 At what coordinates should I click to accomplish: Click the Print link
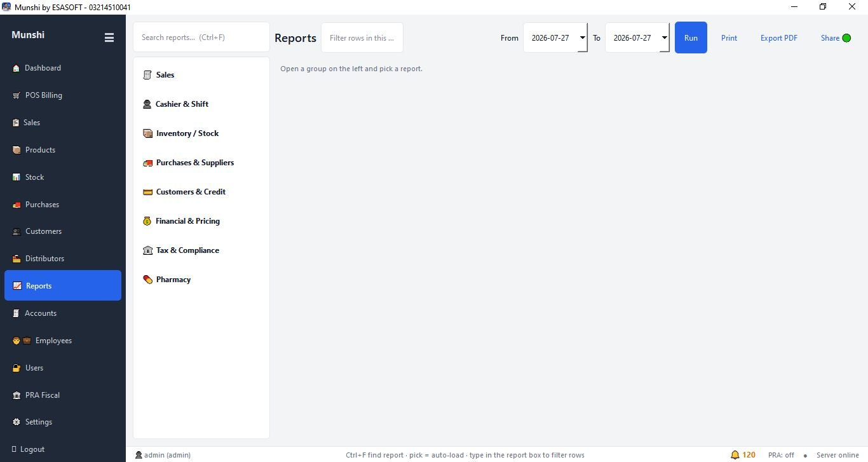click(x=729, y=38)
